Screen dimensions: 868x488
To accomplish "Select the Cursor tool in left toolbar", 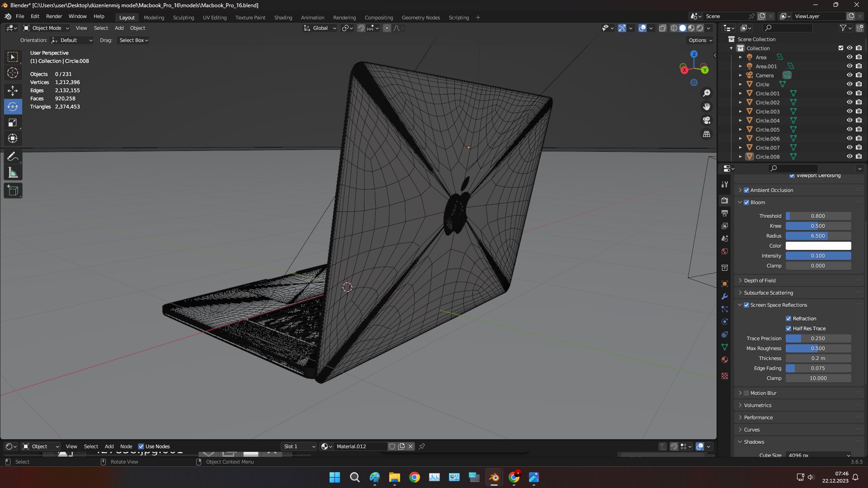I will [x=13, y=73].
